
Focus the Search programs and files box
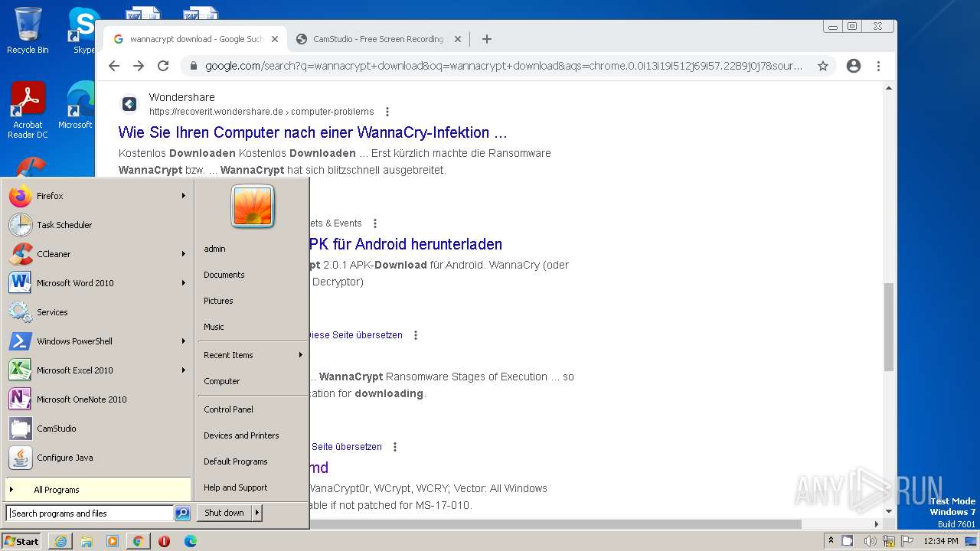(90, 514)
